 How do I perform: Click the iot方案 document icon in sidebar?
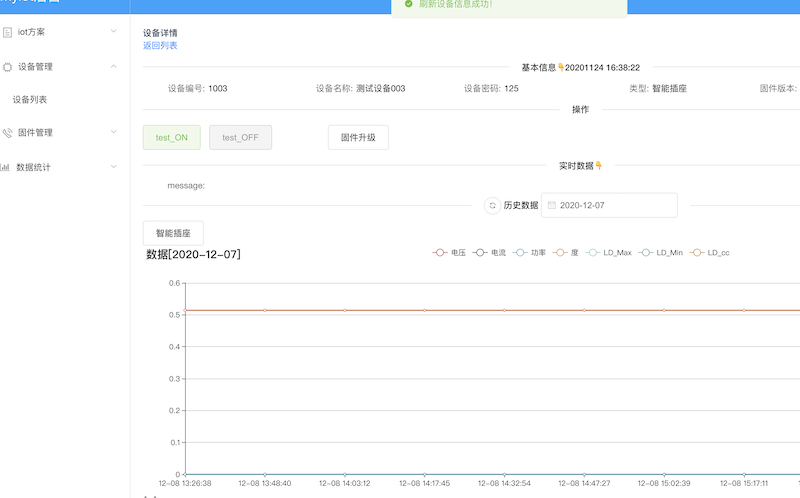pos(8,32)
